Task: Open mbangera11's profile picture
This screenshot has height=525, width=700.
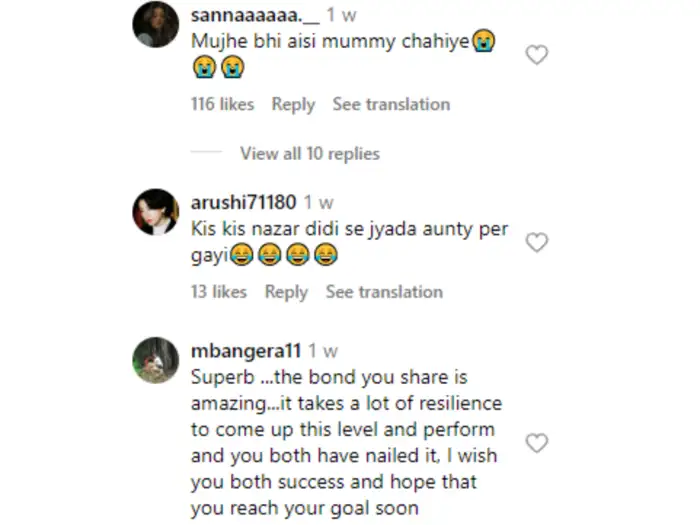Action: click(156, 360)
